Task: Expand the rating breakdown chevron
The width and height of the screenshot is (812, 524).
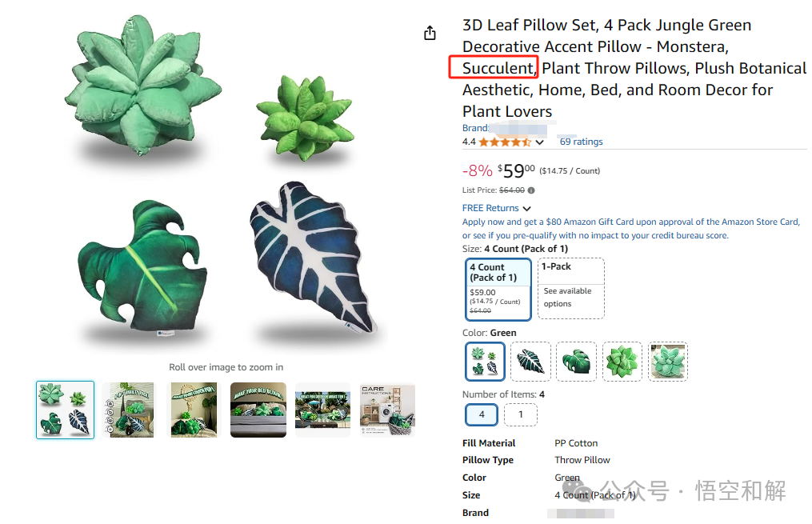Action: (x=540, y=142)
